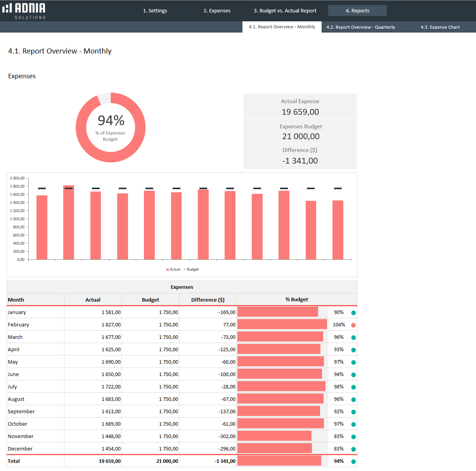Open the 1. Settings tab

click(x=155, y=11)
